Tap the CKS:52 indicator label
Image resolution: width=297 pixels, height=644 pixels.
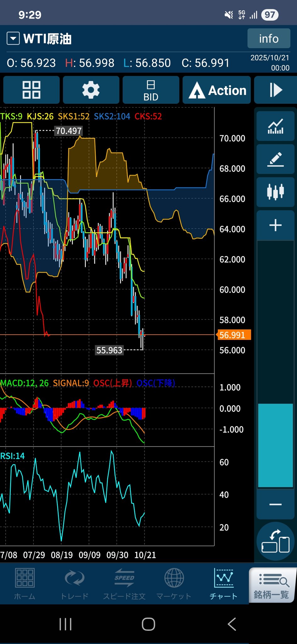coord(148,116)
